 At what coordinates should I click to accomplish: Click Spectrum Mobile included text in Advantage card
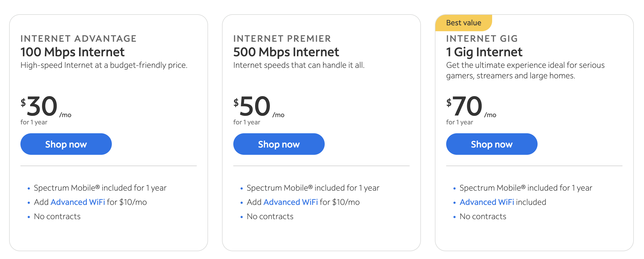coord(100,188)
